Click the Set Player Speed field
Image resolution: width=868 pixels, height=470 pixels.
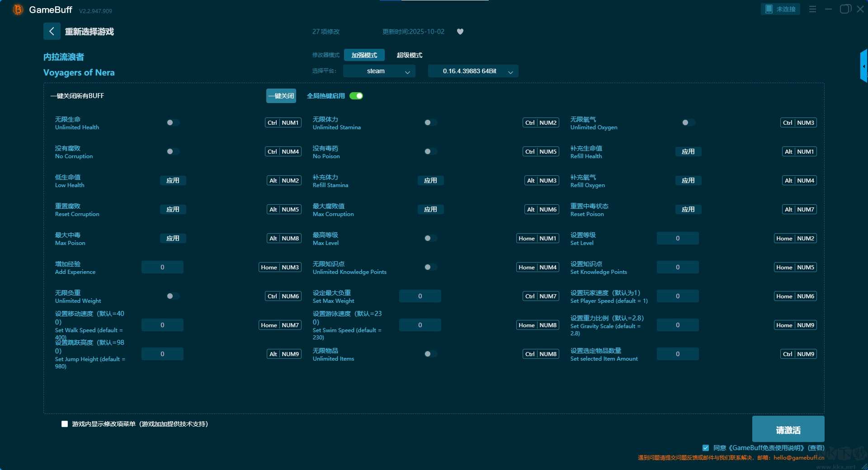[x=678, y=296]
